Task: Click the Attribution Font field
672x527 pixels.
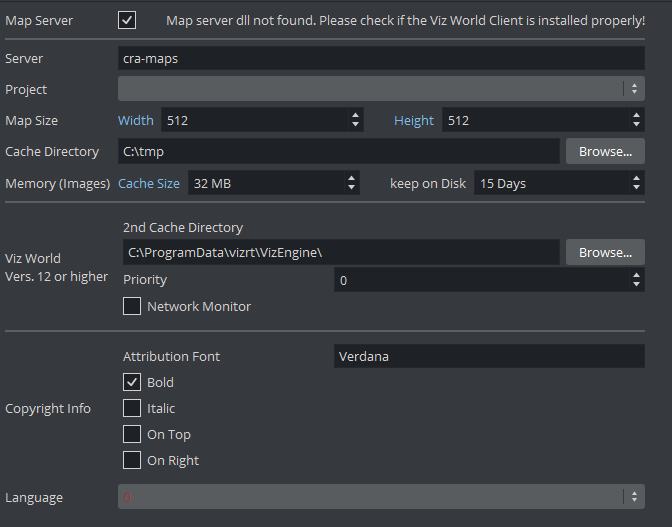Action: 488,356
